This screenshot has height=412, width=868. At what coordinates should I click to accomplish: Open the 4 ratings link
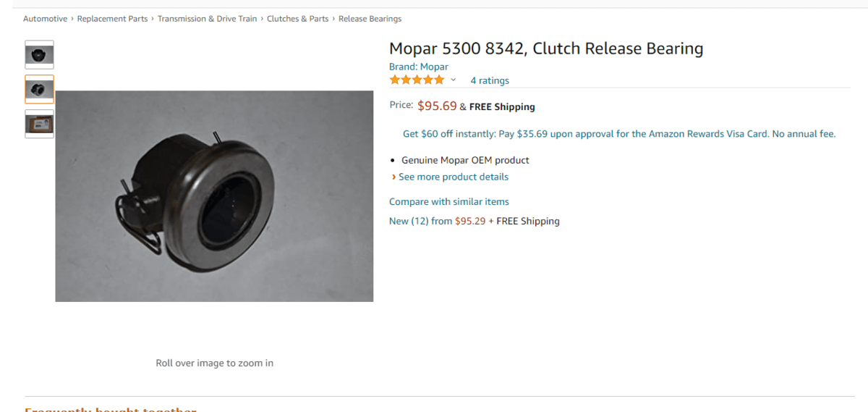pyautogui.click(x=490, y=80)
